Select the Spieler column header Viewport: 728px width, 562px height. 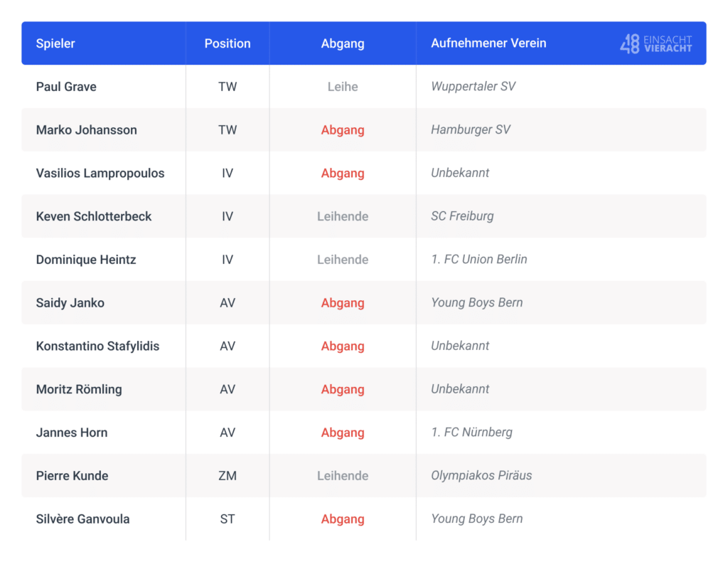coord(55,43)
